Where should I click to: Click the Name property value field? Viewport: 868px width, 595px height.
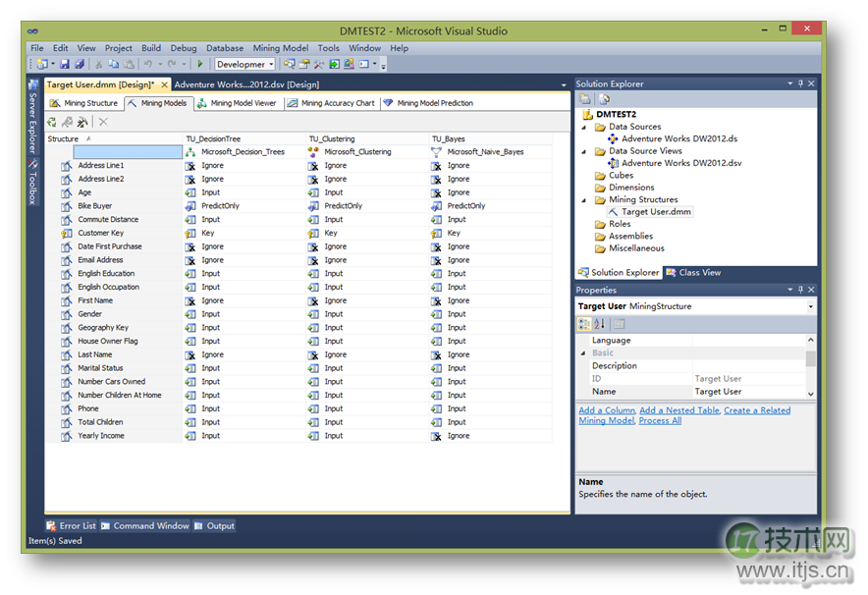click(749, 392)
